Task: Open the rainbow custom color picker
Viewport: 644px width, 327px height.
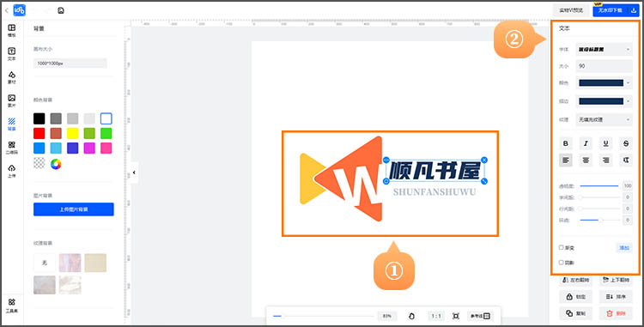Action: pos(56,164)
